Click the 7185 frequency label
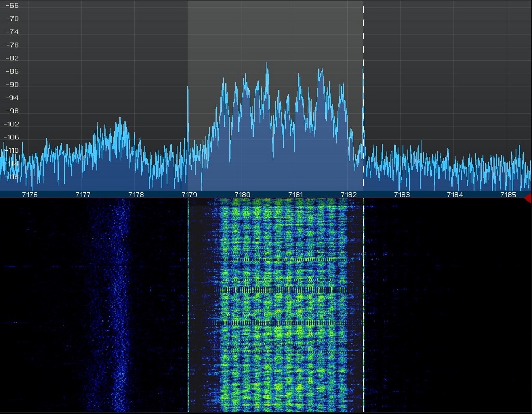 (508, 195)
